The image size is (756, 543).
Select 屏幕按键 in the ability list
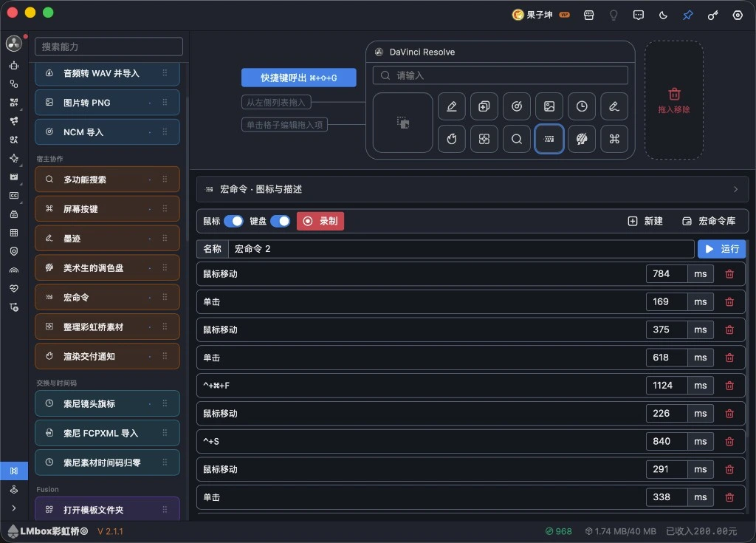point(107,208)
